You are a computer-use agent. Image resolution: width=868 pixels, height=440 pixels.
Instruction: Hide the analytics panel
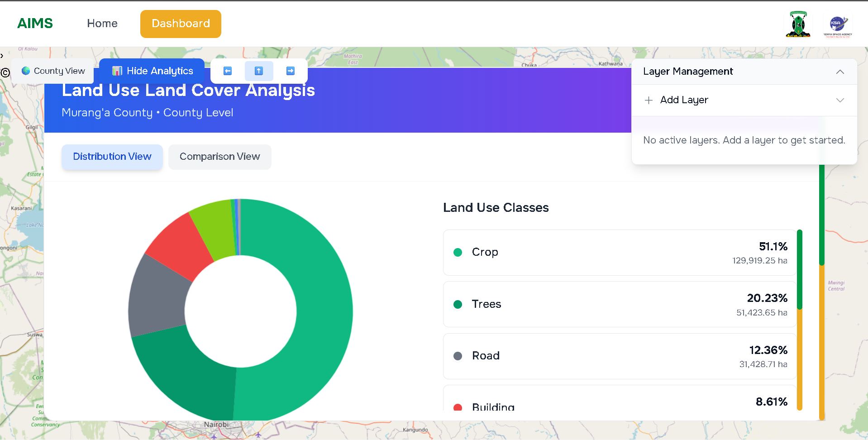[152, 71]
